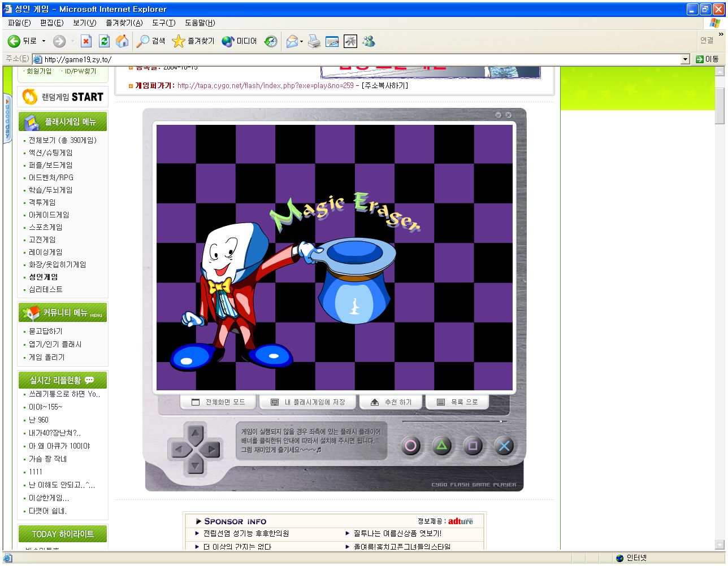Screen dimensions: 728x566
Task: Click sponsor link 질투나는 여름신상품 엿보기!
Action: click(x=397, y=533)
